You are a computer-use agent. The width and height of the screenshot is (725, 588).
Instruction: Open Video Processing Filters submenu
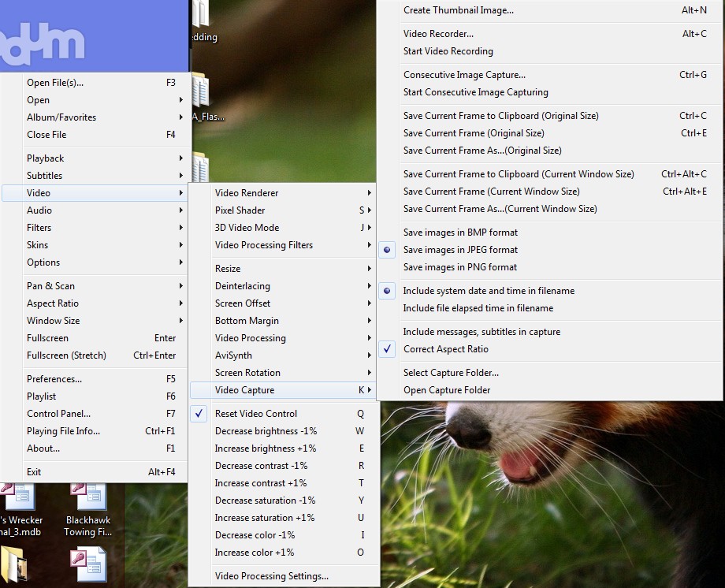(x=283, y=244)
